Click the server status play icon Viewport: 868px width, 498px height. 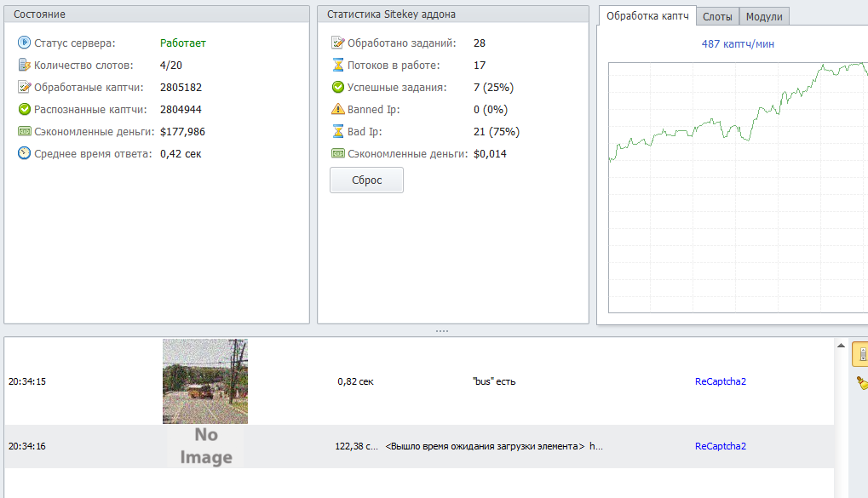pos(24,42)
